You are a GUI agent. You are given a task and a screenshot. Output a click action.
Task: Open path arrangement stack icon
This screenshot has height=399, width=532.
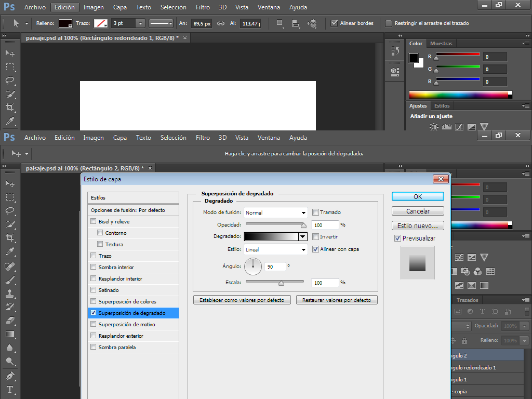(312, 23)
